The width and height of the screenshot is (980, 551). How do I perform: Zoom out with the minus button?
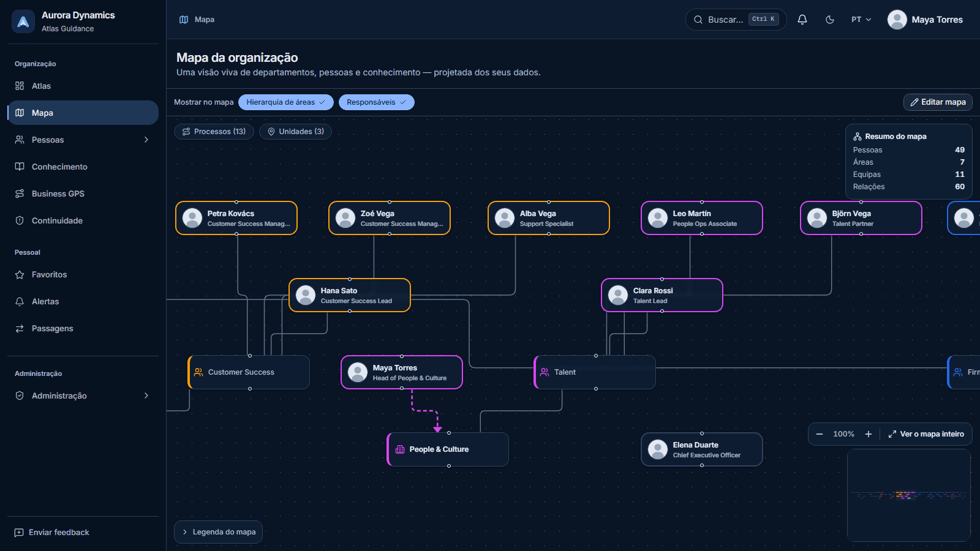tap(820, 434)
